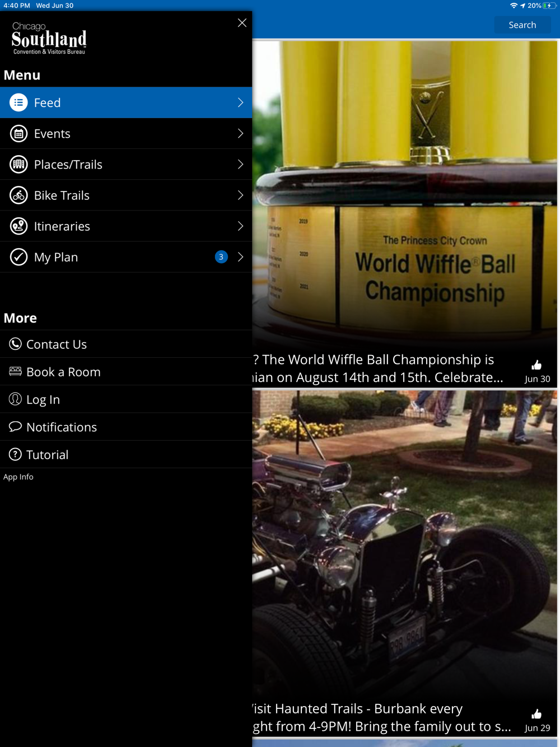Click the Contact Us phone icon
Viewport: 560px width, 747px height.
point(15,344)
